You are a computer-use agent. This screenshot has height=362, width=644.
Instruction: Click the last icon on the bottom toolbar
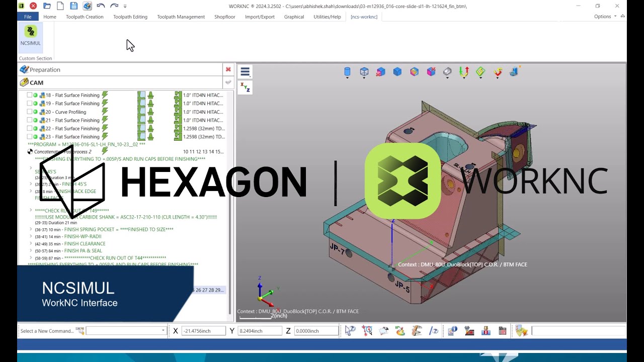click(521, 330)
